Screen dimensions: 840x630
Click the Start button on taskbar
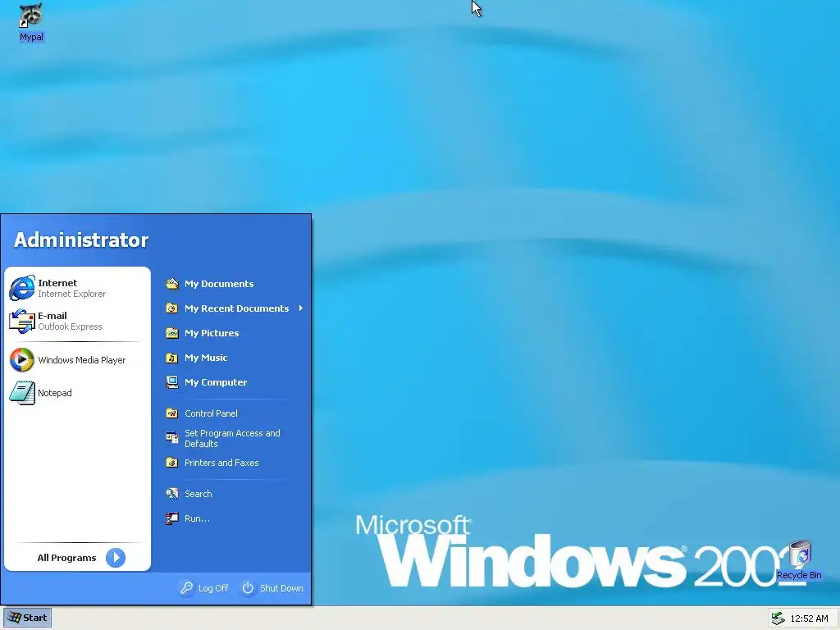pyautogui.click(x=28, y=618)
